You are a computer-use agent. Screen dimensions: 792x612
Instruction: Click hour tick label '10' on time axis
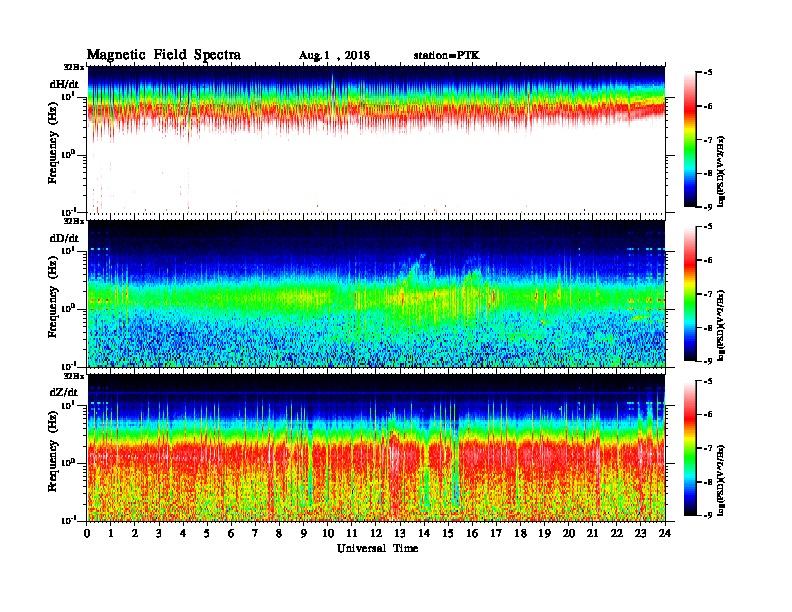pyautogui.click(x=328, y=533)
